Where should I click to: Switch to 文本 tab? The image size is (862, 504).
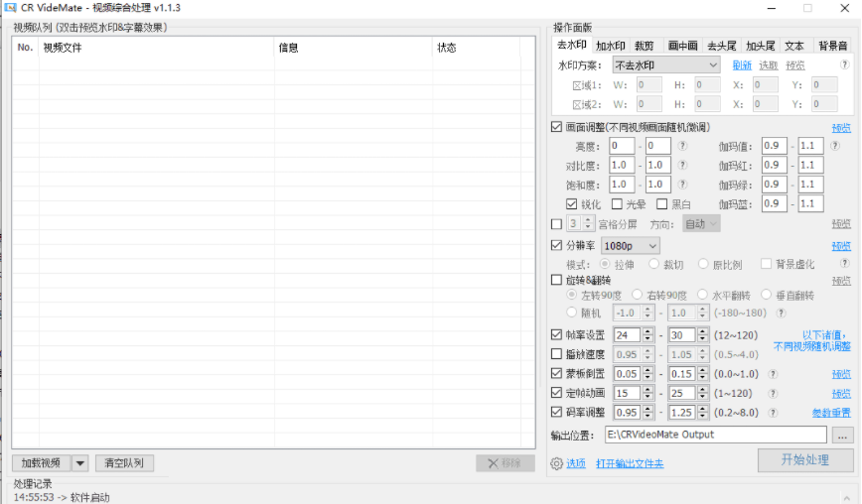click(x=793, y=46)
